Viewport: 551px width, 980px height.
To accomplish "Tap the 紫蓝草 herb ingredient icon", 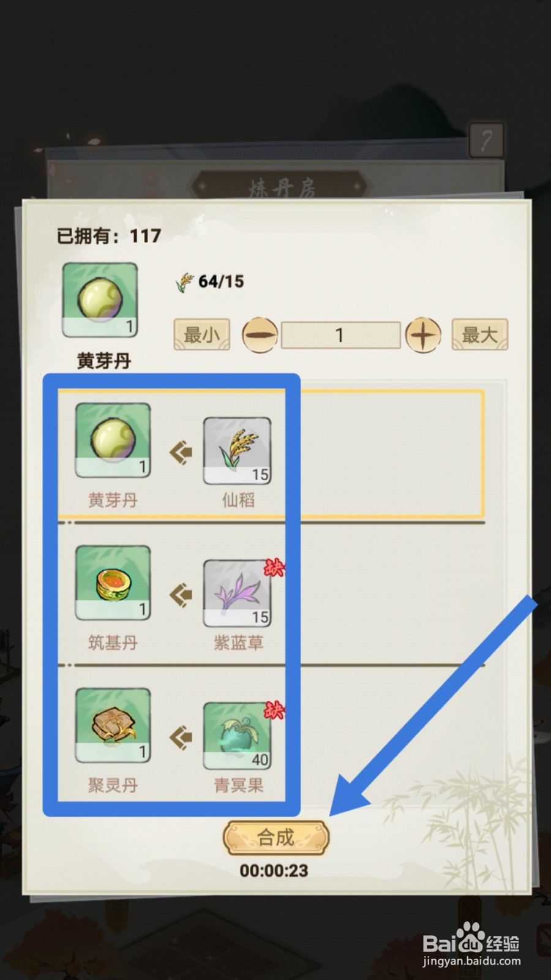I will pos(238,593).
